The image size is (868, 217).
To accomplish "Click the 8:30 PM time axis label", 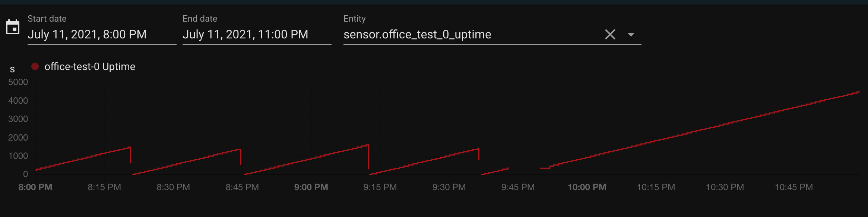I will 173,187.
